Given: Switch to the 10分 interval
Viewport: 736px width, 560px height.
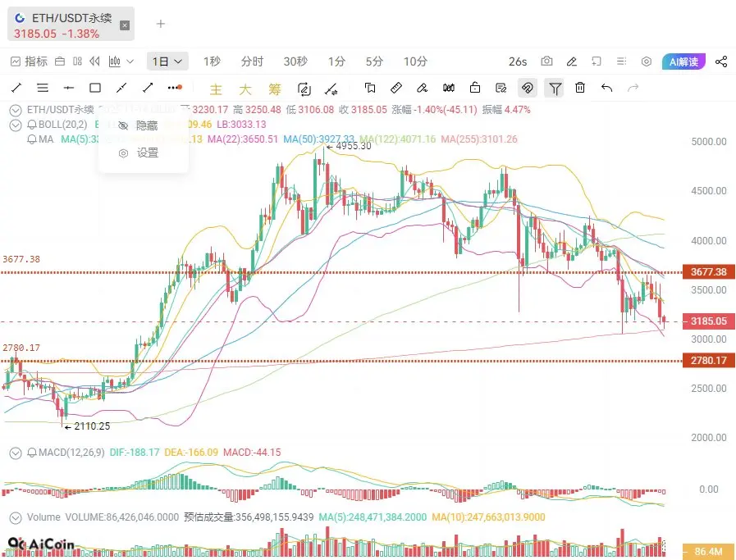Looking at the screenshot, I should coord(415,61).
